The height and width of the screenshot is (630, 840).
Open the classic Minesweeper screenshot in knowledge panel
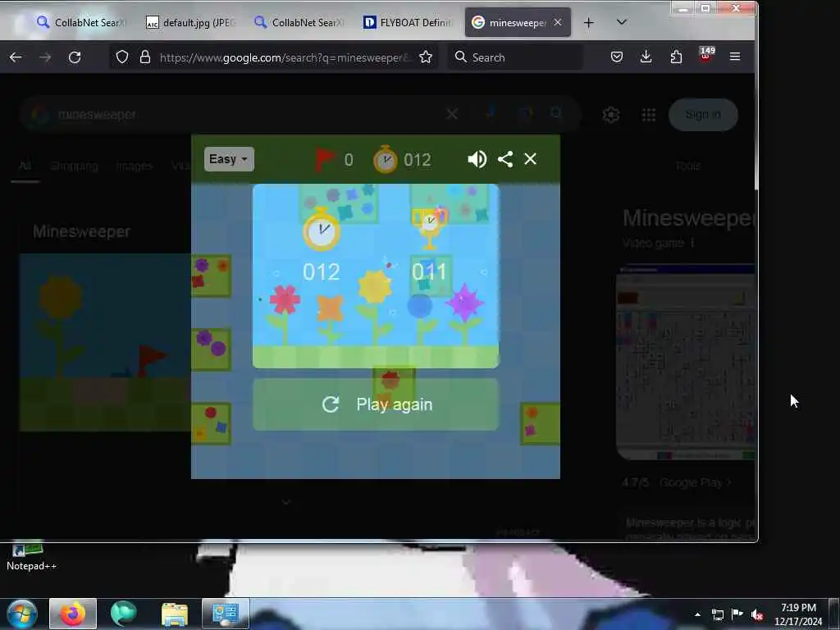[x=686, y=362]
